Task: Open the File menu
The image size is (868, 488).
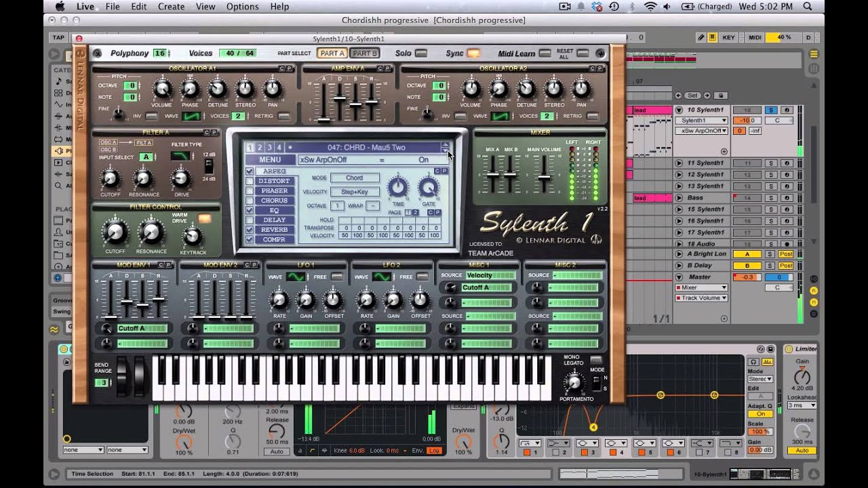Action: tap(113, 6)
